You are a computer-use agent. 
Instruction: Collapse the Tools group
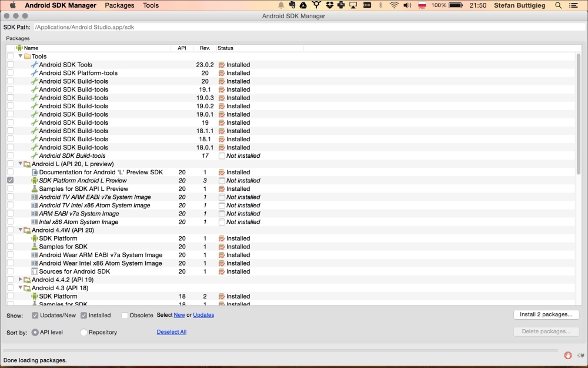[20, 56]
